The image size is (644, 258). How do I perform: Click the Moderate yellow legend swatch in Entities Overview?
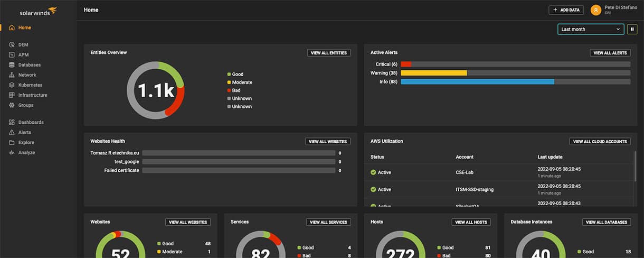[x=229, y=82]
